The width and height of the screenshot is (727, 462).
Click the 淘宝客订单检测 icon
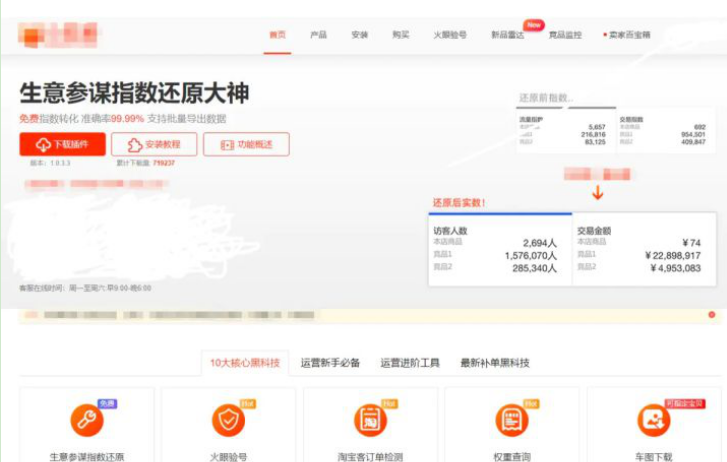pos(370,420)
